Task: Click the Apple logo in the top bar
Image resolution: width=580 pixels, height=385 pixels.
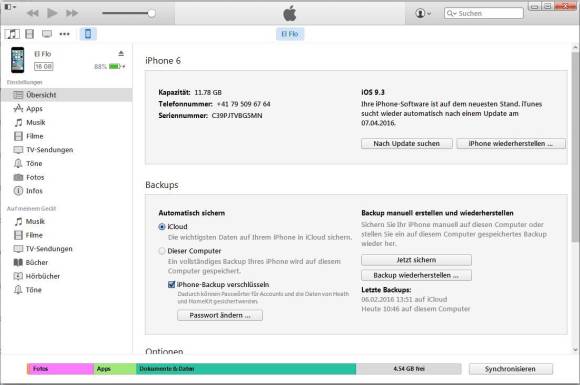Action: click(290, 14)
